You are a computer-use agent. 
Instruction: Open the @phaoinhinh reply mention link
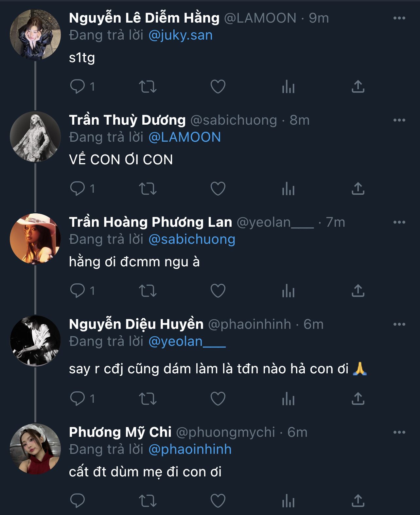(190, 450)
